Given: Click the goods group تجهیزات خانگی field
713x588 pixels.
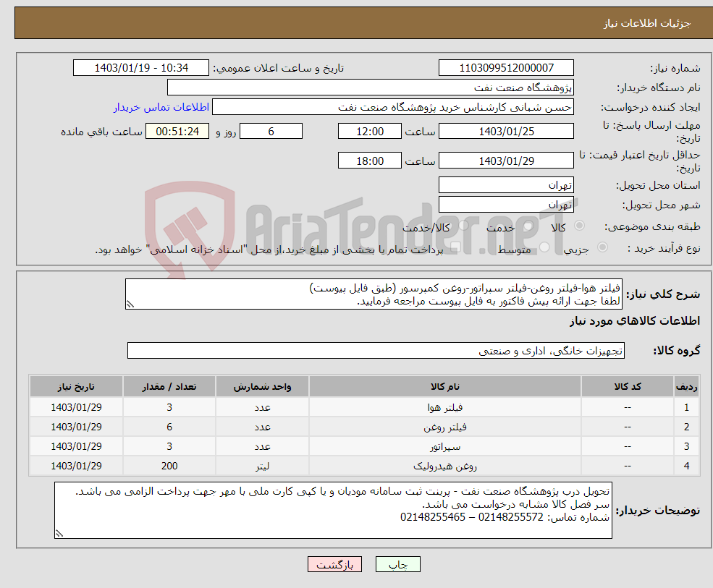Looking at the screenshot, I should (x=376, y=350).
